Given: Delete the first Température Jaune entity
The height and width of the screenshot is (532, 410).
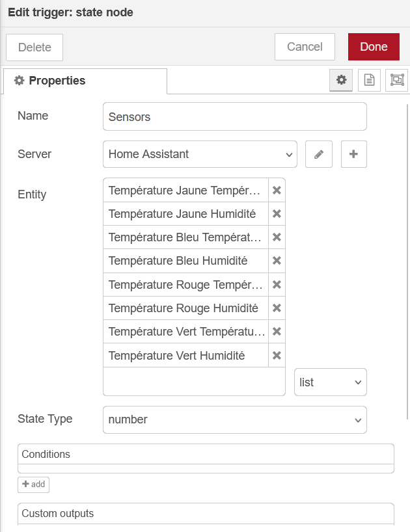Looking at the screenshot, I should pyautogui.click(x=277, y=191).
